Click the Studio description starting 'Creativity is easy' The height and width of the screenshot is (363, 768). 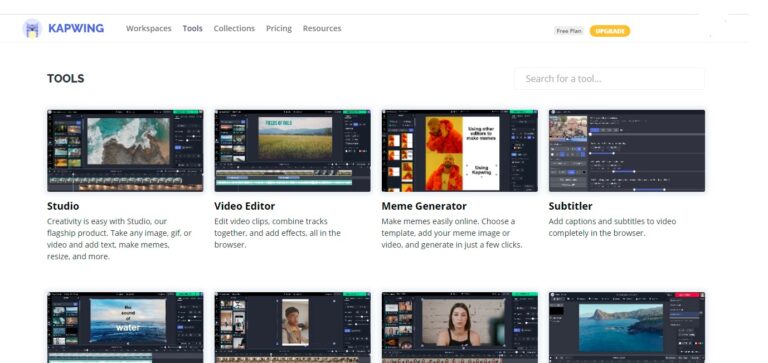119,239
